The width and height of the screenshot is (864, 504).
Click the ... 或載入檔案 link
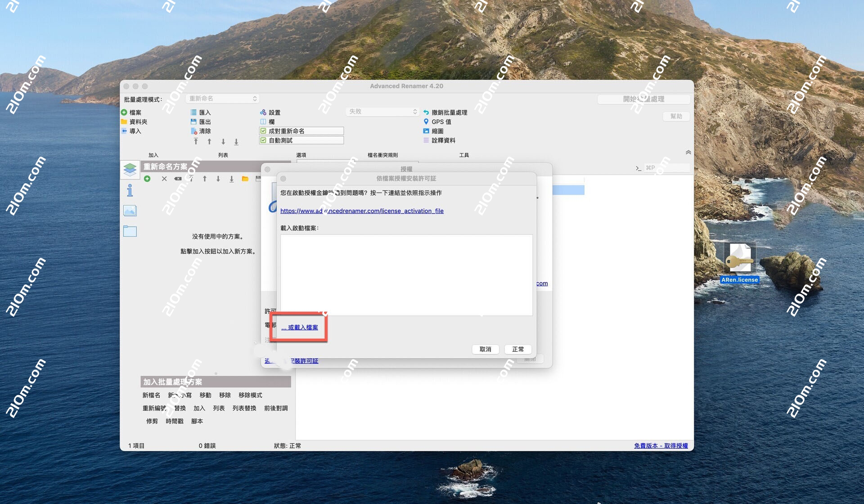pyautogui.click(x=299, y=327)
